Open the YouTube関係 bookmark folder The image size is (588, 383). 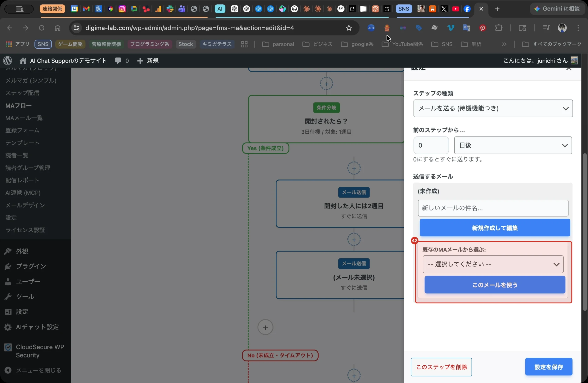402,45
